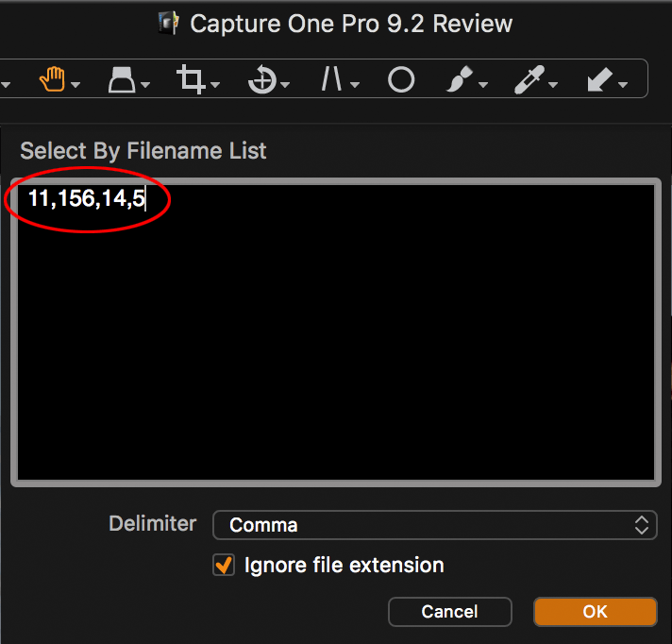Open the Delimiter Comma dropdown
This screenshot has height=644, width=672.
pyautogui.click(x=434, y=525)
